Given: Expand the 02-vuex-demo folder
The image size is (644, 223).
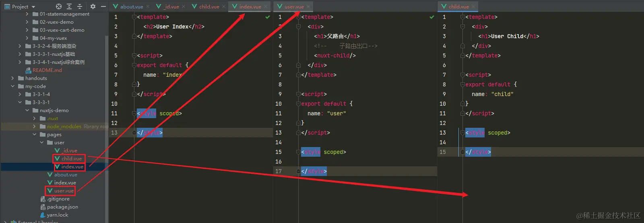Looking at the screenshot, I should (x=27, y=22).
